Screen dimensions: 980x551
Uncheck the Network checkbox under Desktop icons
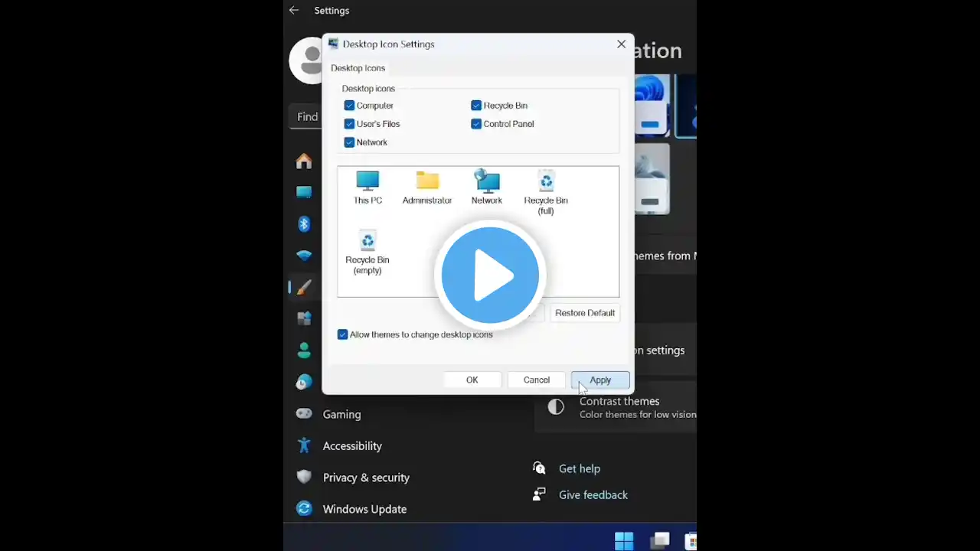[x=349, y=142]
